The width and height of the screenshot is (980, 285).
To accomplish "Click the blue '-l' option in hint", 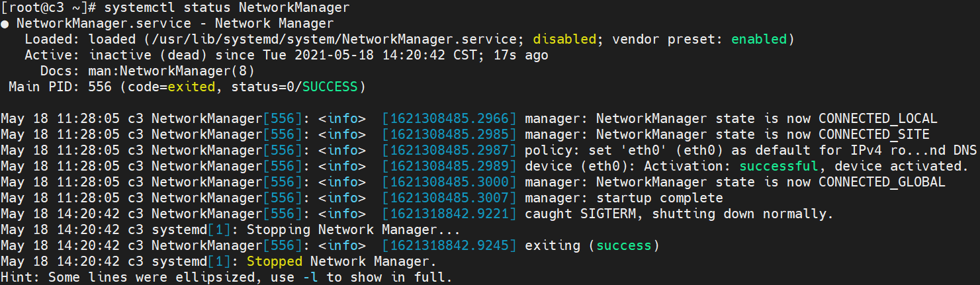I will (x=310, y=277).
